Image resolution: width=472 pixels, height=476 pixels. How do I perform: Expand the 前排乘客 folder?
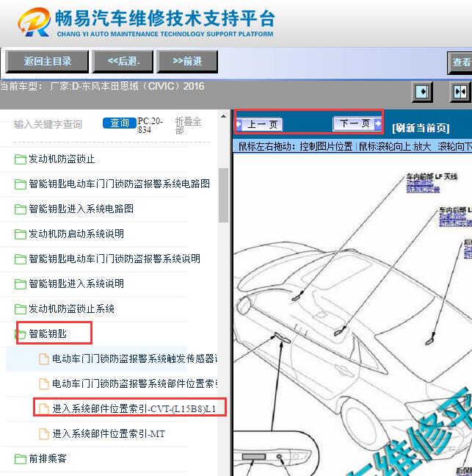coord(48,458)
